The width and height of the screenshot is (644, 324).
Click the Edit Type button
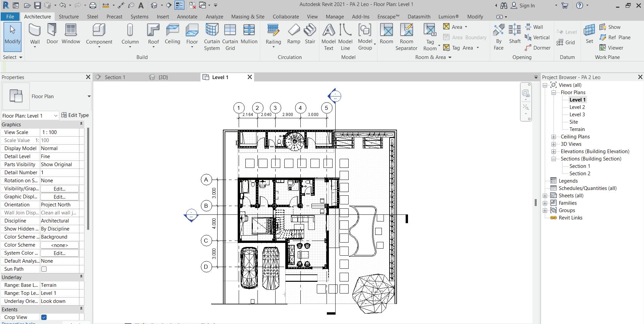(x=75, y=115)
